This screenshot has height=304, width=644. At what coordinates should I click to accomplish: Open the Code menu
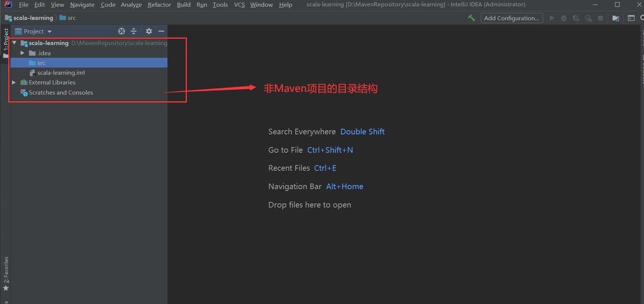click(108, 5)
